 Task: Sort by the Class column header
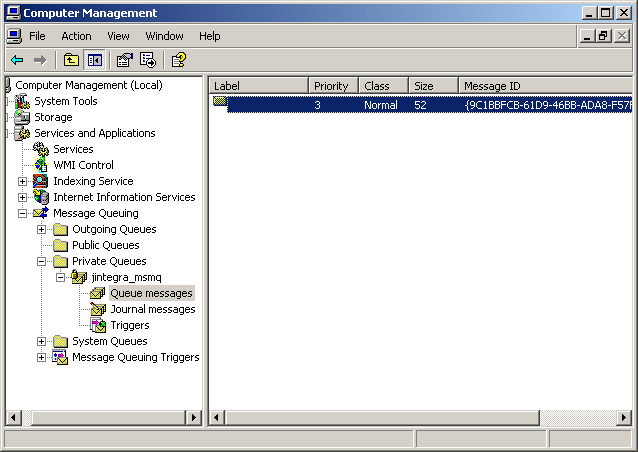pos(383,86)
